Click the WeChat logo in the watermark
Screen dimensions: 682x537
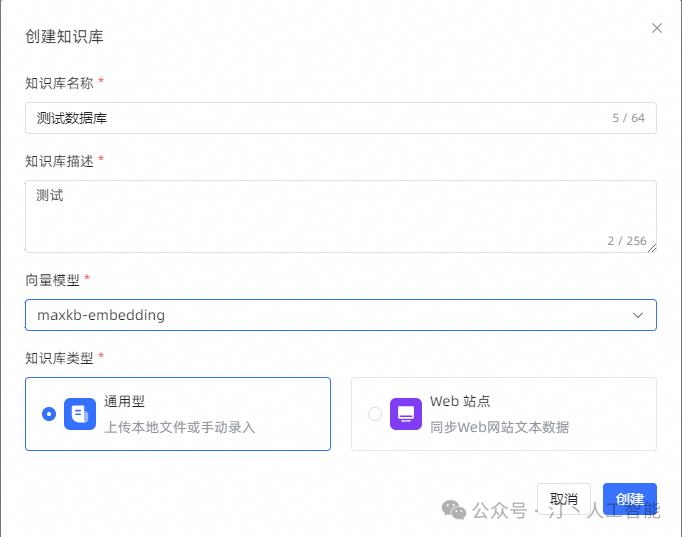pyautogui.click(x=454, y=510)
